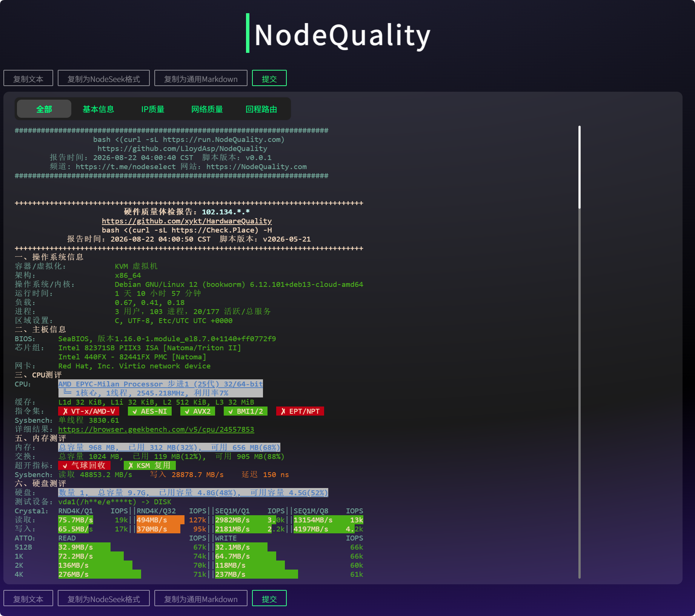Click the 单线程 3830.61 score
Screen dimensions: 695x616
89,420
